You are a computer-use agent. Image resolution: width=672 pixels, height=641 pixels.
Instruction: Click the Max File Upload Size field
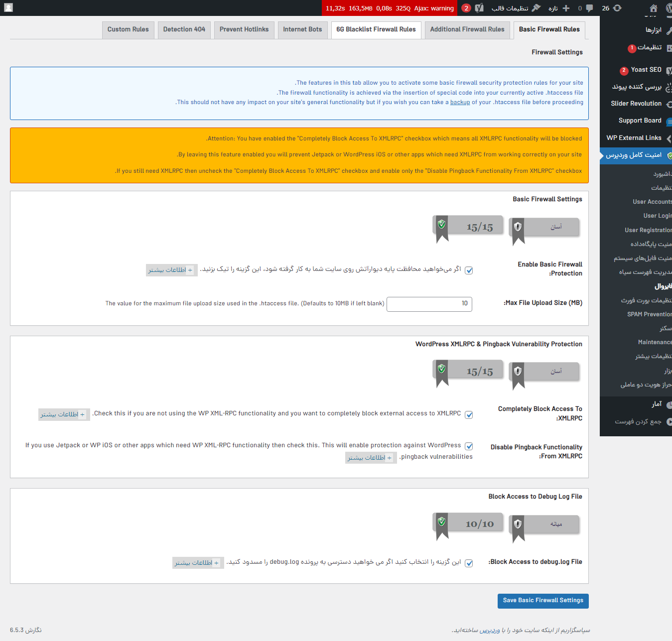pyautogui.click(x=429, y=304)
